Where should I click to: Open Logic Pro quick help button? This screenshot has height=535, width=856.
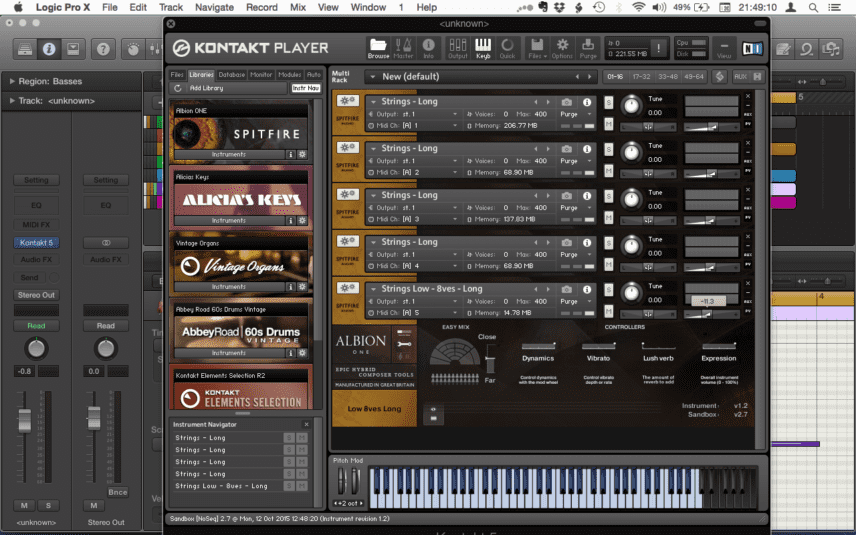(103, 49)
